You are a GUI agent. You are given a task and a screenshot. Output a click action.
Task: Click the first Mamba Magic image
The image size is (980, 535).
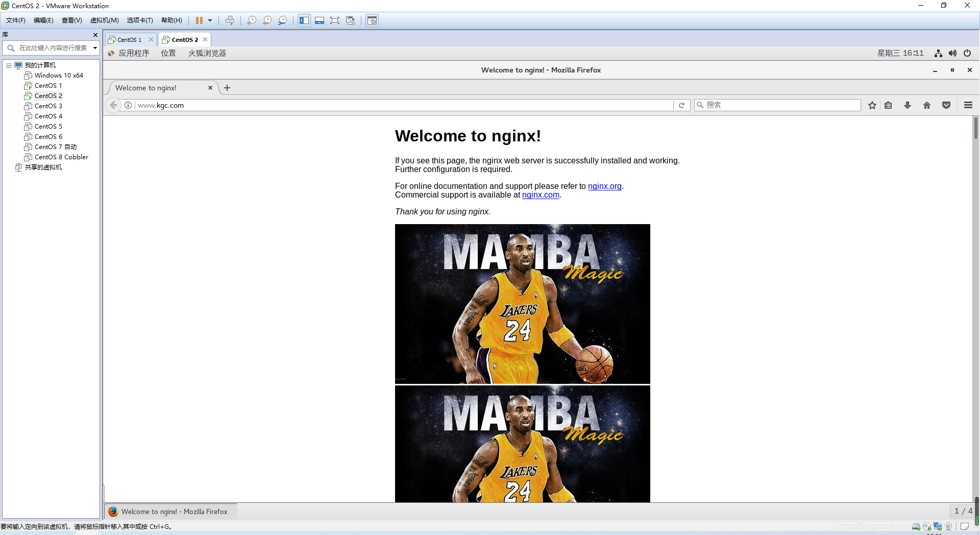point(523,304)
